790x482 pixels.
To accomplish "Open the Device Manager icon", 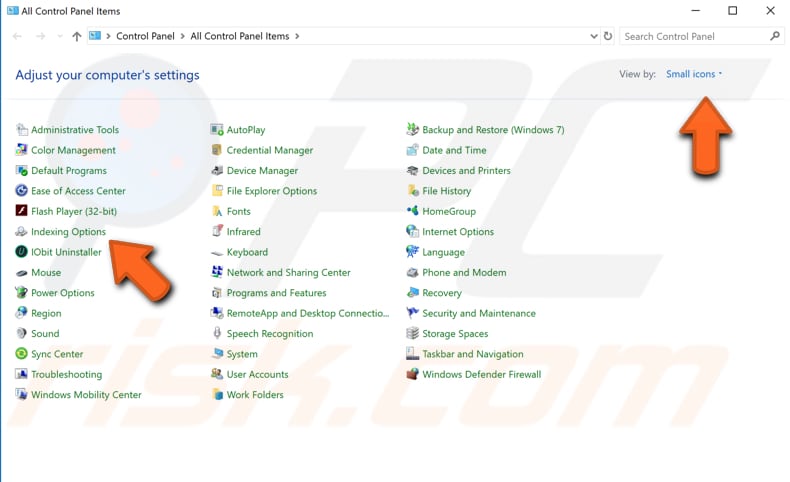I will (217, 170).
